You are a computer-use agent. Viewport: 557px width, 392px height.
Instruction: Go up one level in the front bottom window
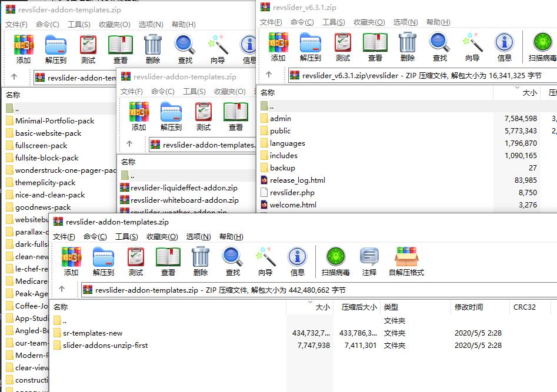[x=62, y=289]
